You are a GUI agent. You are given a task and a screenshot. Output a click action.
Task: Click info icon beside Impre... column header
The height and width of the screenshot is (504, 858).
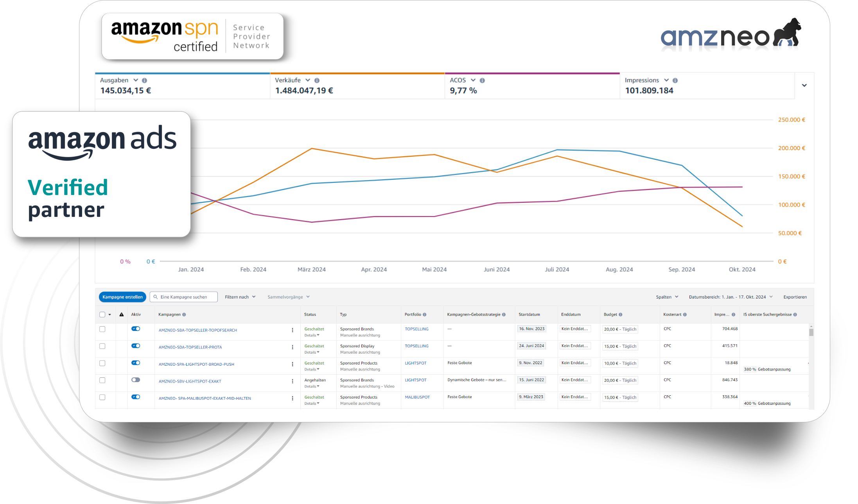[733, 315]
